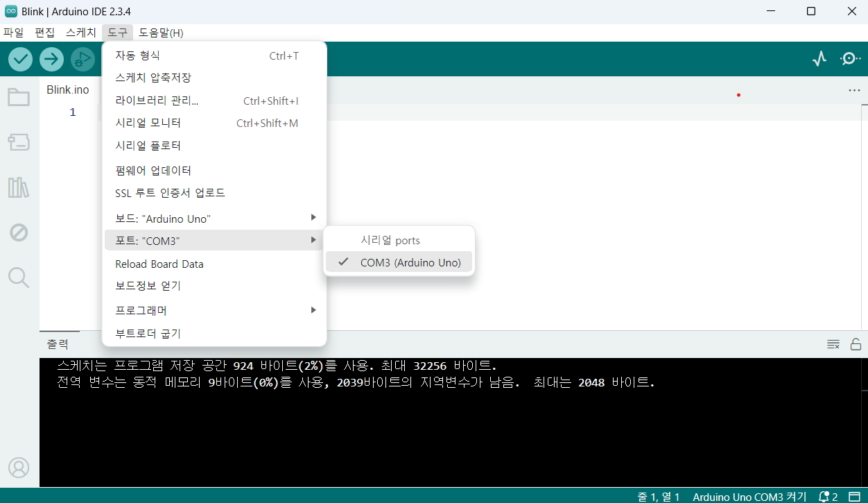Close the open 도구 menu
The image size is (868, 503).
pyautogui.click(x=117, y=33)
